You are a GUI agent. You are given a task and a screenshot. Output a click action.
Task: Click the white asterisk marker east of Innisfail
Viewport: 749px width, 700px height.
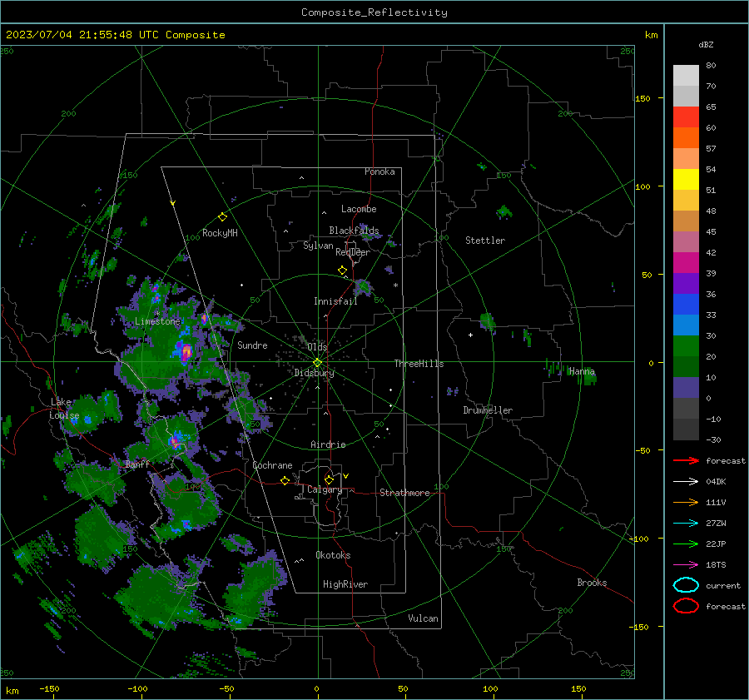click(x=395, y=285)
